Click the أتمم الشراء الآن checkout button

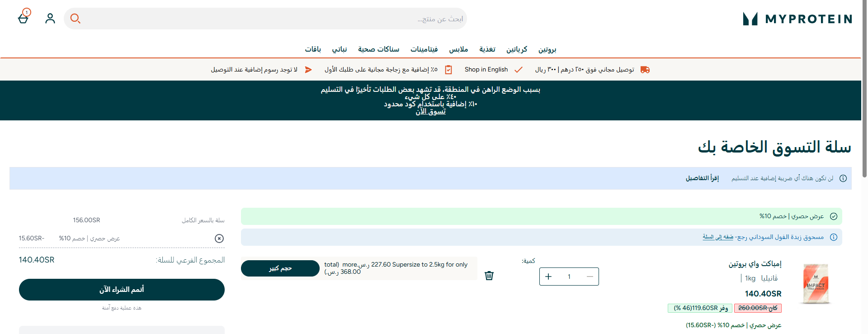click(x=122, y=290)
